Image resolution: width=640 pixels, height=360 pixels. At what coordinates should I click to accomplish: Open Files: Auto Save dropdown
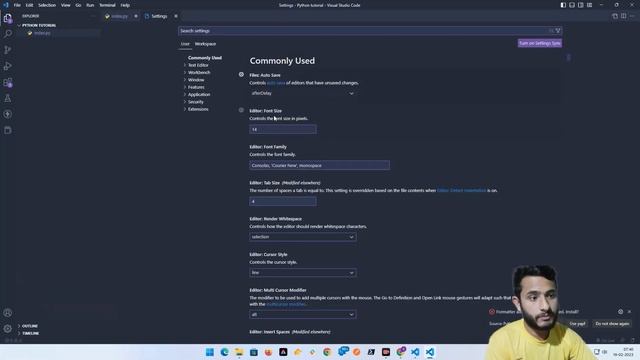[x=303, y=93]
